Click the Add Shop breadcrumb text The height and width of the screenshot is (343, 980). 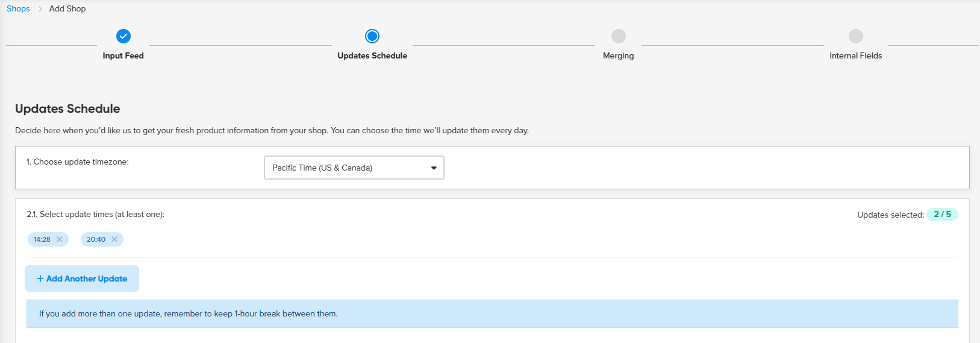coord(67,8)
